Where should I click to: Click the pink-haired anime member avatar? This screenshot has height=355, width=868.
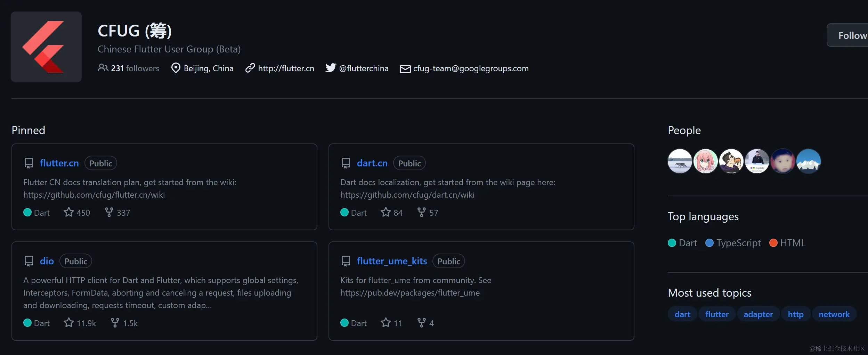click(706, 161)
